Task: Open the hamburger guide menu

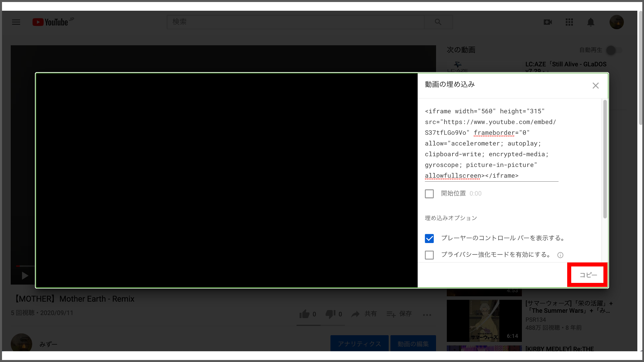Action: (x=16, y=22)
